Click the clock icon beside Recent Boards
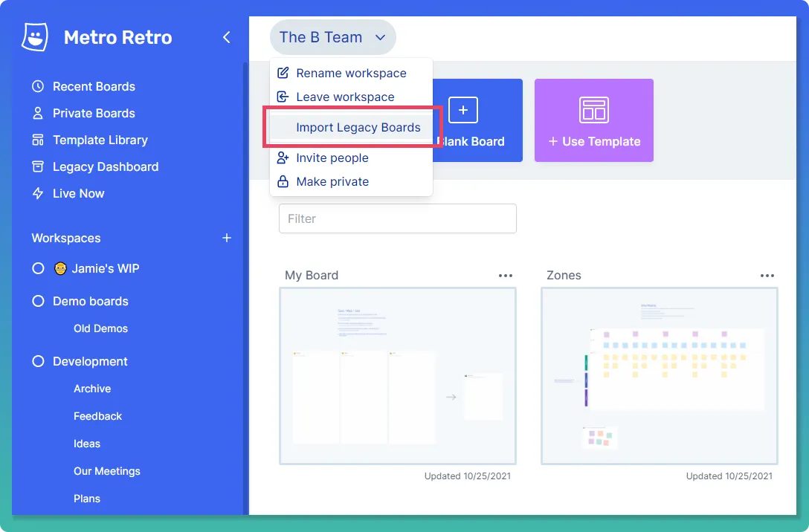This screenshot has height=532, width=809. pos(38,86)
